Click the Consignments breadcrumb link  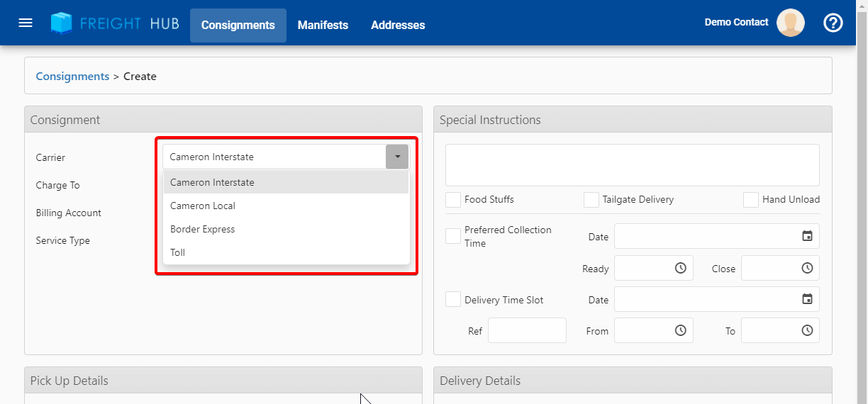[x=72, y=76]
